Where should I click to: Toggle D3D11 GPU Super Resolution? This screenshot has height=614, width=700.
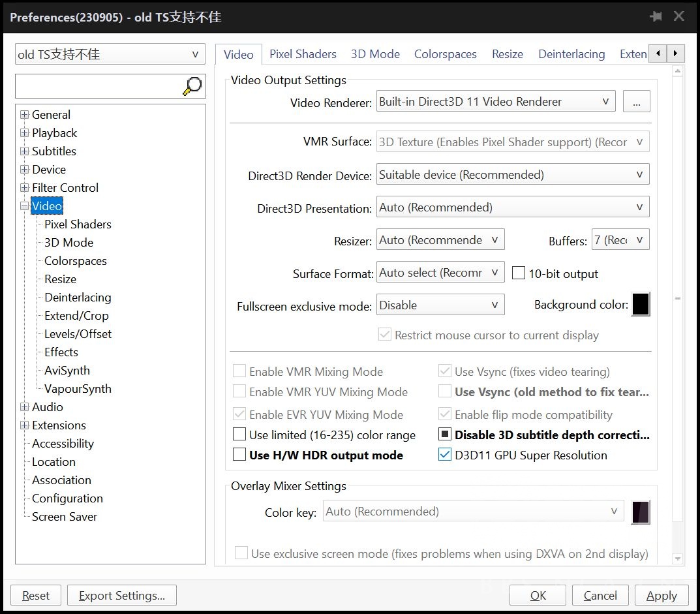(x=445, y=455)
